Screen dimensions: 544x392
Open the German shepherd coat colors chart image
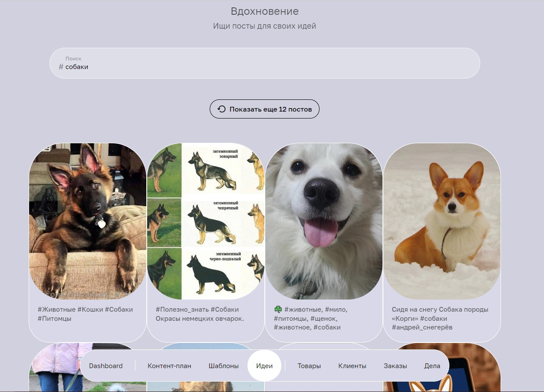point(206,221)
